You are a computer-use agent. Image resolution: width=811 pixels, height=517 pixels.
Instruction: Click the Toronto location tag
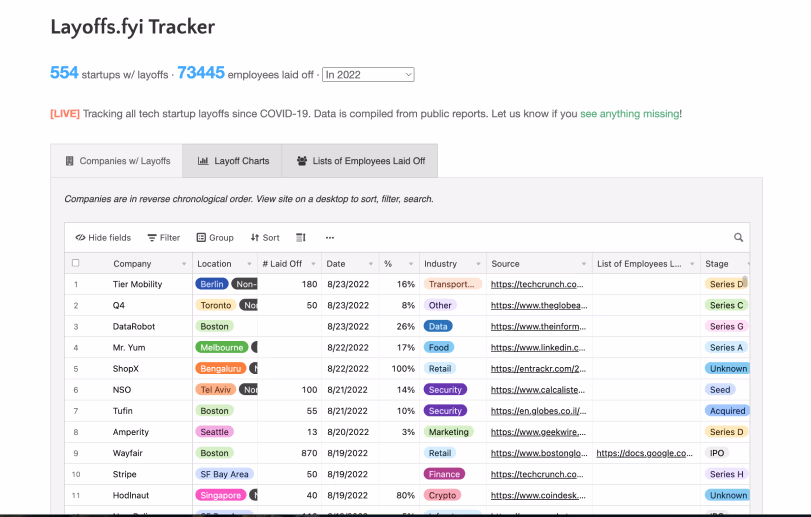pos(216,306)
